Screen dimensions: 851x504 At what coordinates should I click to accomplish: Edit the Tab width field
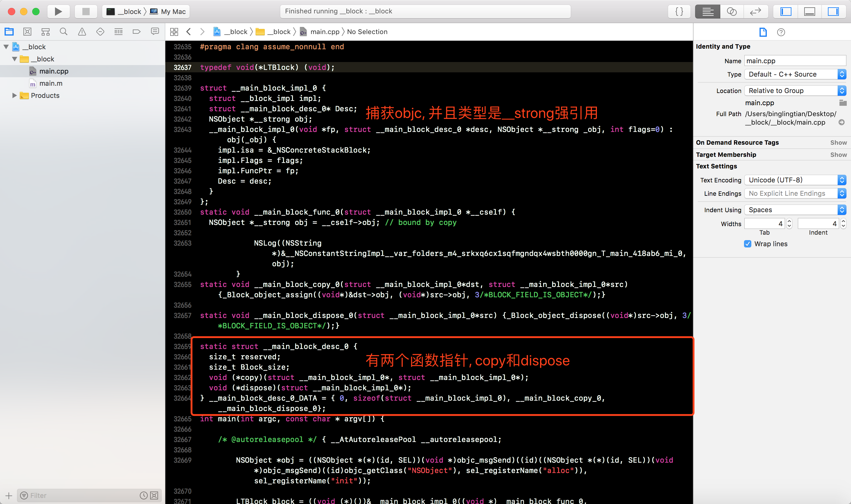point(765,223)
